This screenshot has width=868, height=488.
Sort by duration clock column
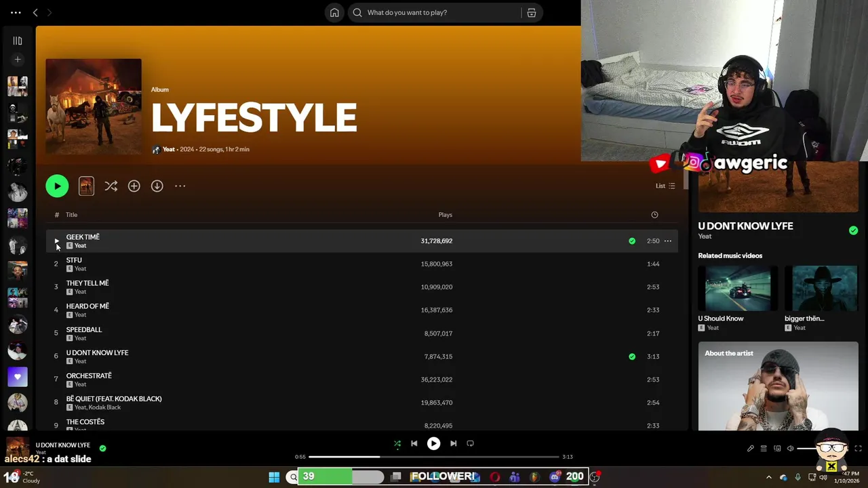click(654, 215)
